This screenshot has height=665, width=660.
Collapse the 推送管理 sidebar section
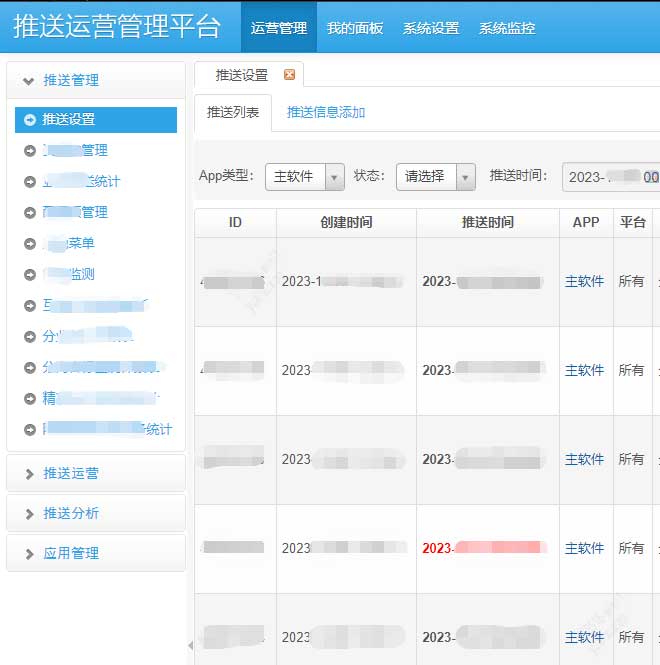coord(96,80)
